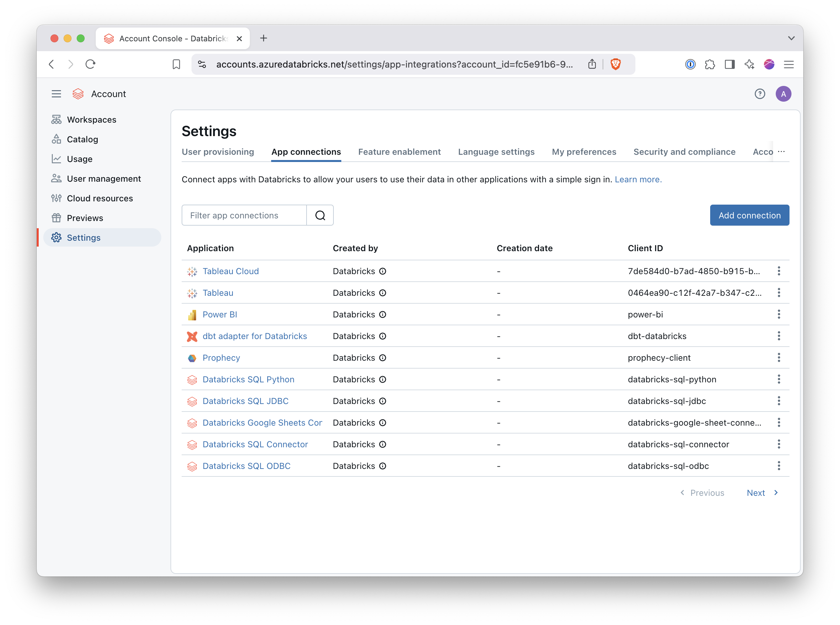Open Databricks SQL Python link
This screenshot has height=625, width=840.
tap(248, 379)
